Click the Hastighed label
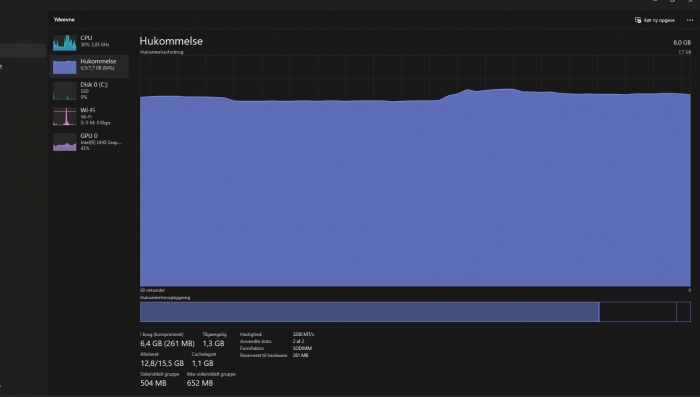This screenshot has width=700, height=397. point(251,334)
